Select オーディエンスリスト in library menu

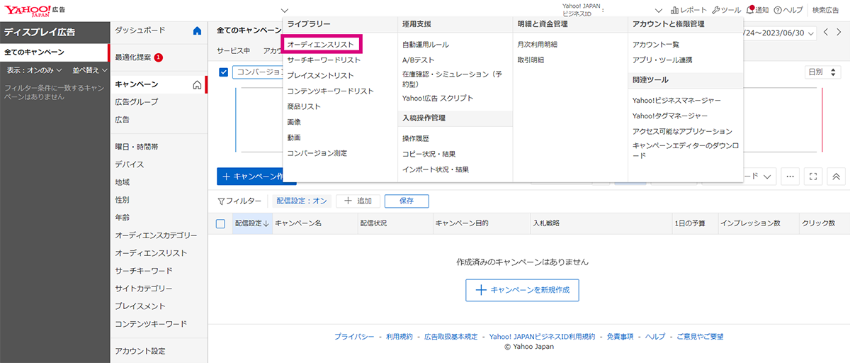coord(321,44)
